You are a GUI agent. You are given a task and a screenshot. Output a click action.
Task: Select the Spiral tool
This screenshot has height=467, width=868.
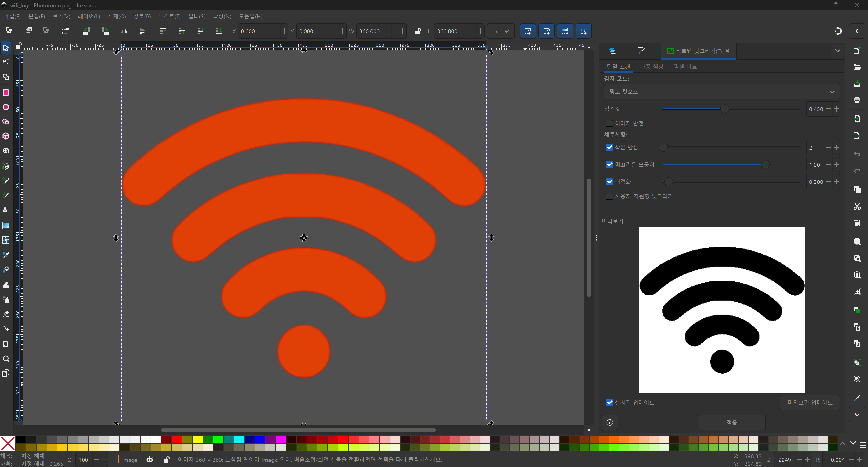click(x=6, y=151)
